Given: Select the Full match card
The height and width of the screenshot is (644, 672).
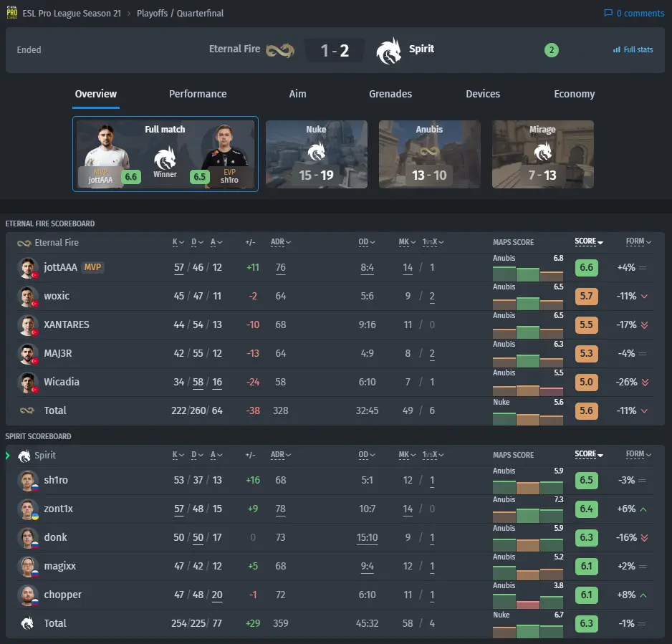Looking at the screenshot, I should [x=165, y=154].
